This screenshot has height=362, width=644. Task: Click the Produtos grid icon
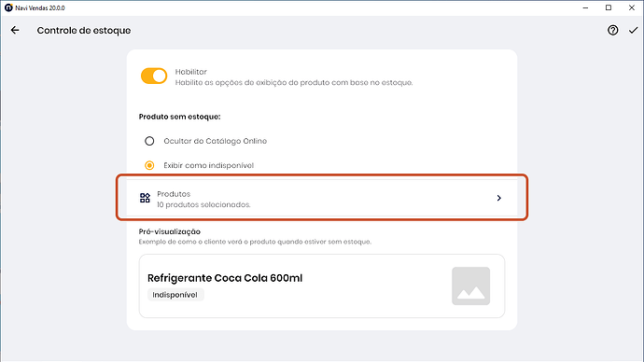tap(145, 198)
